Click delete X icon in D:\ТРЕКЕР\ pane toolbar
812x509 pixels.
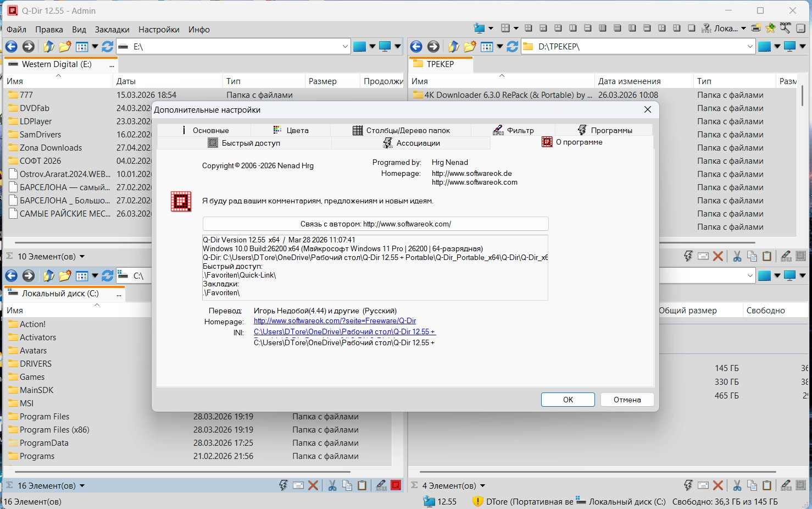(x=718, y=256)
